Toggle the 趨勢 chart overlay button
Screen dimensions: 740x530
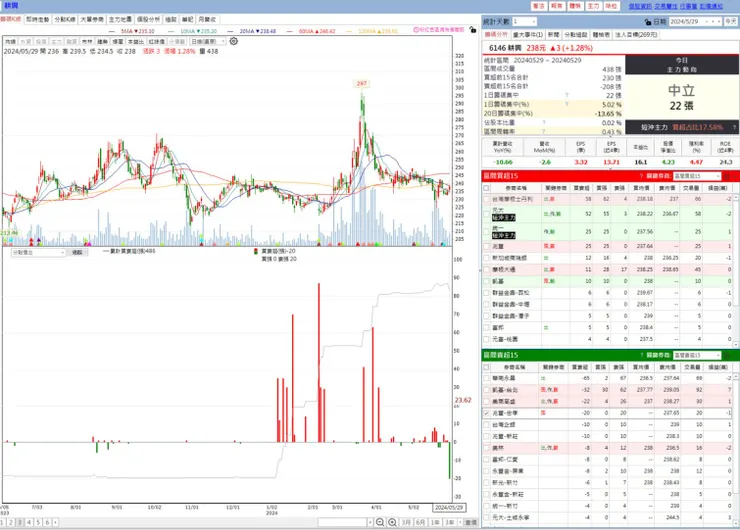[102, 42]
